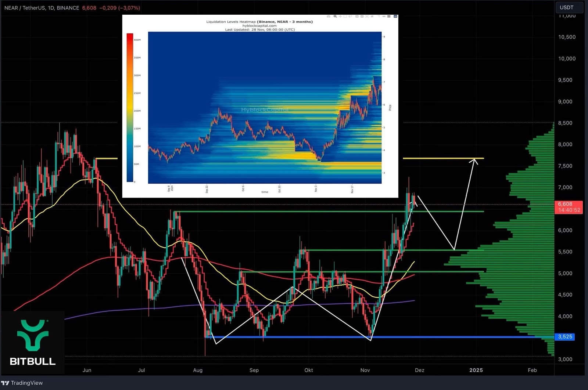Enable compare data on hover icon
Image resolution: width=588 pixels, height=390 pixels.
click(x=389, y=17)
